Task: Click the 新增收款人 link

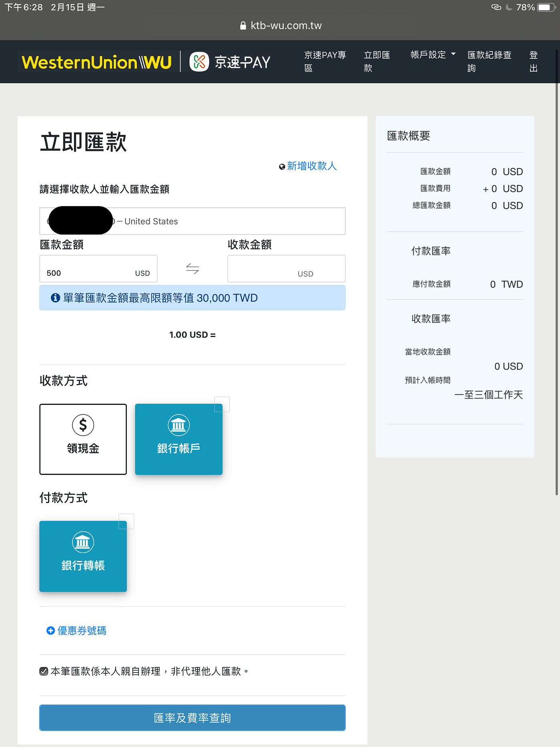Action: [x=312, y=166]
